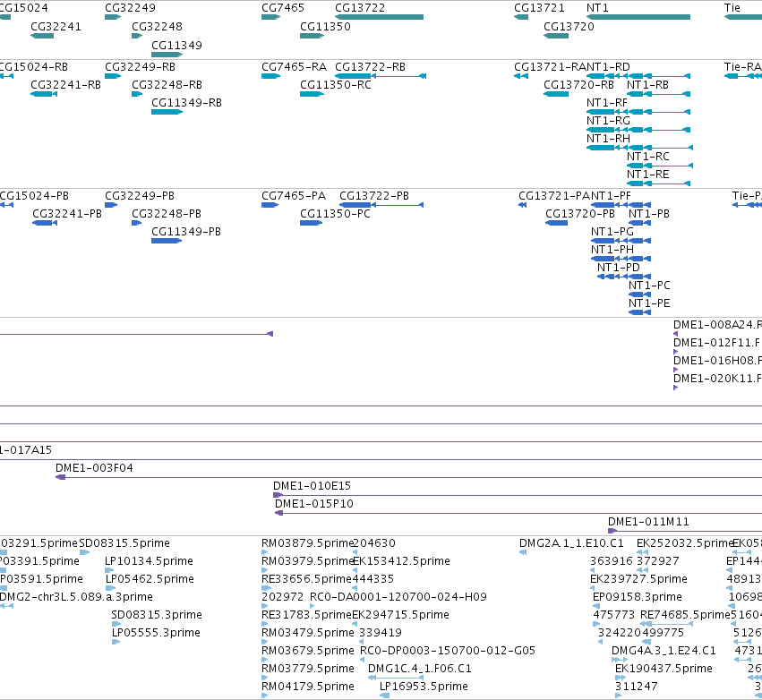Screen dimensions: 762x700
Task: Click protein CG32249-PB label
Action: pyautogui.click(x=140, y=196)
